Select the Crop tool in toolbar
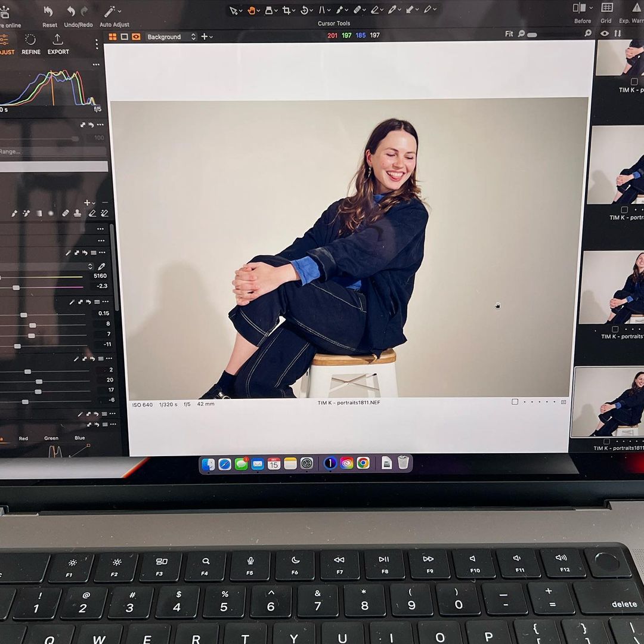 pyautogui.click(x=287, y=10)
